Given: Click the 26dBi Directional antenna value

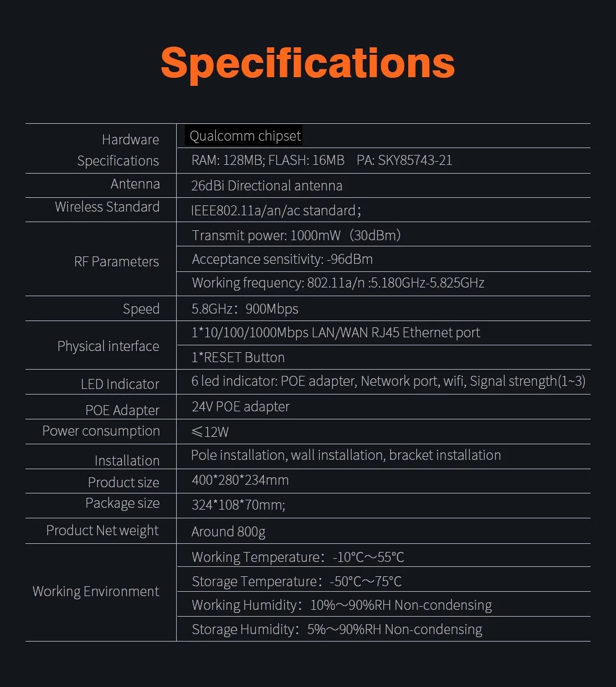Looking at the screenshot, I should 267,185.
